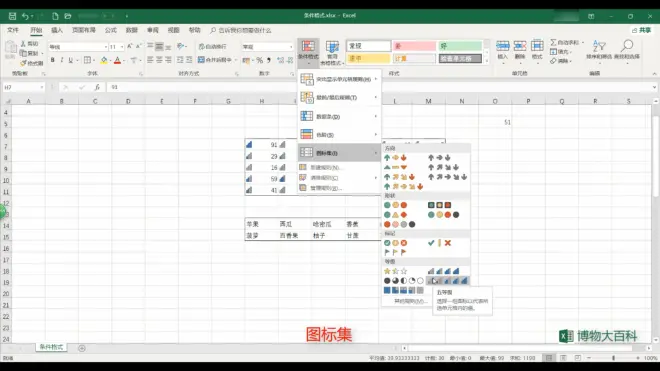Select the 3 stars rating icon set
The height and width of the screenshot is (371, 660).
pyautogui.click(x=395, y=271)
